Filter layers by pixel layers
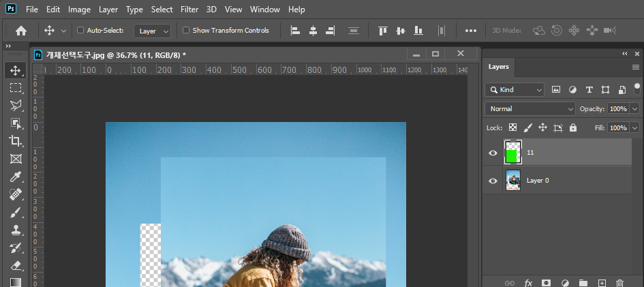The width and height of the screenshot is (644, 287). [556, 89]
